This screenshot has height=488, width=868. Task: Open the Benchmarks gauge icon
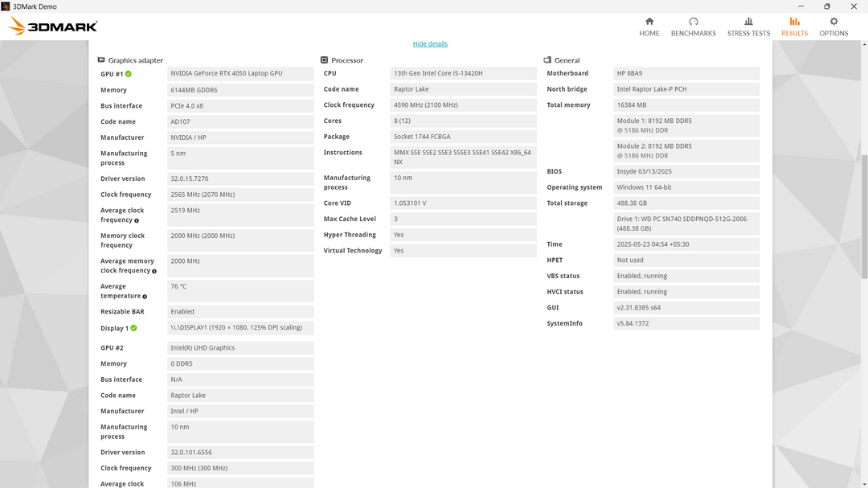pyautogui.click(x=693, y=22)
